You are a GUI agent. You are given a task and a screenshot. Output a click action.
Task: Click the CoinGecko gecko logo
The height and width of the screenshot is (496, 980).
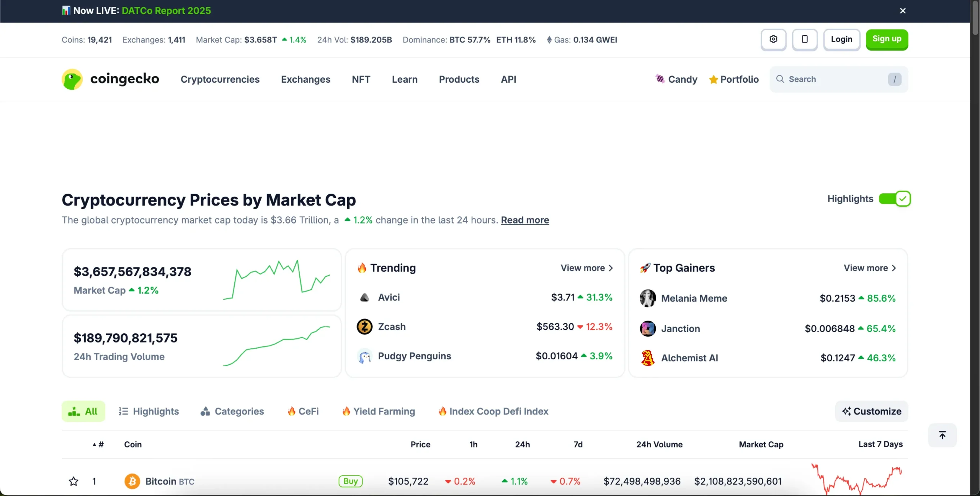[72, 79]
